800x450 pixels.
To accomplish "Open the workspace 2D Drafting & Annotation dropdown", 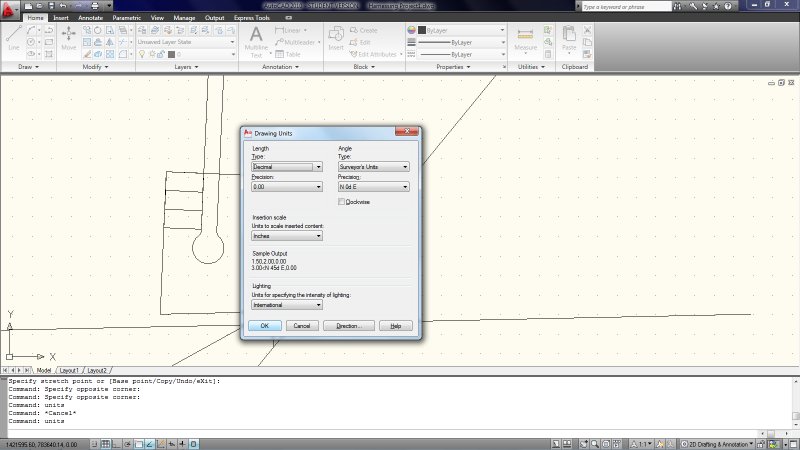I will pyautogui.click(x=717, y=444).
